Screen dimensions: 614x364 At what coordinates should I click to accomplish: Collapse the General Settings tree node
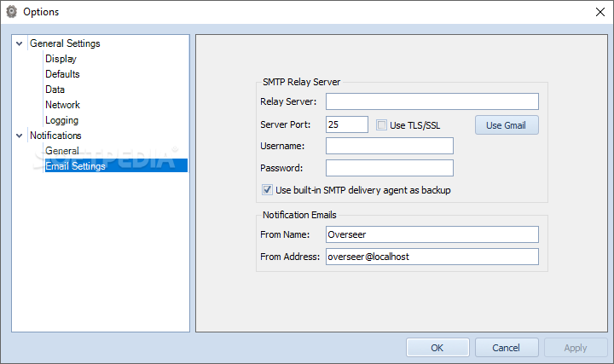click(19, 43)
